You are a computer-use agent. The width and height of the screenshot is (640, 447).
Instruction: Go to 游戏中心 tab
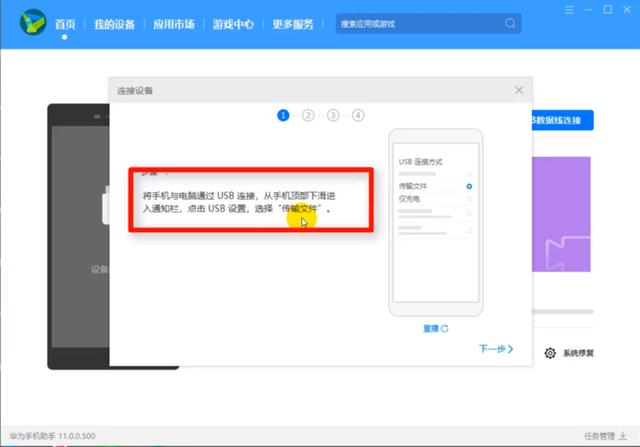pyautogui.click(x=233, y=24)
